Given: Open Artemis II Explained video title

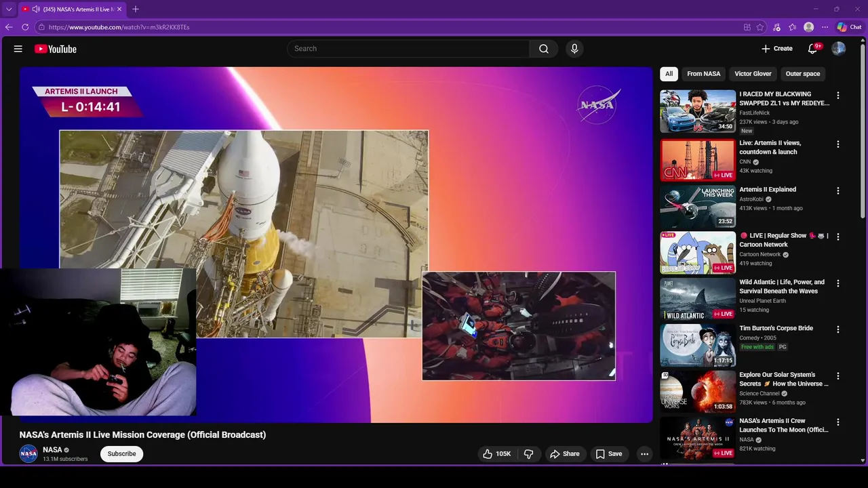Looking at the screenshot, I should pos(768,190).
